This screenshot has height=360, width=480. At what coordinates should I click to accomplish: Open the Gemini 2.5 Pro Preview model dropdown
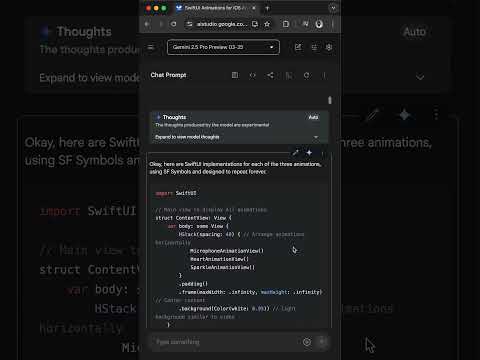(x=223, y=47)
